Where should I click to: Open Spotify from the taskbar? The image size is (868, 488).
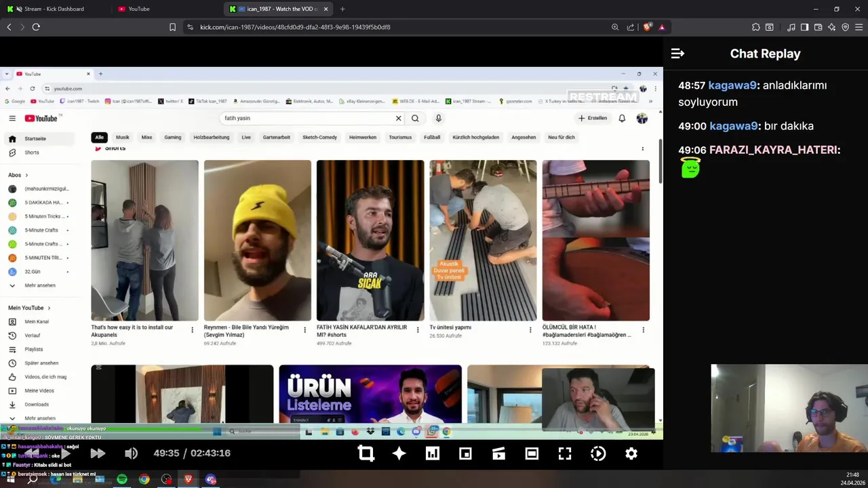122,479
